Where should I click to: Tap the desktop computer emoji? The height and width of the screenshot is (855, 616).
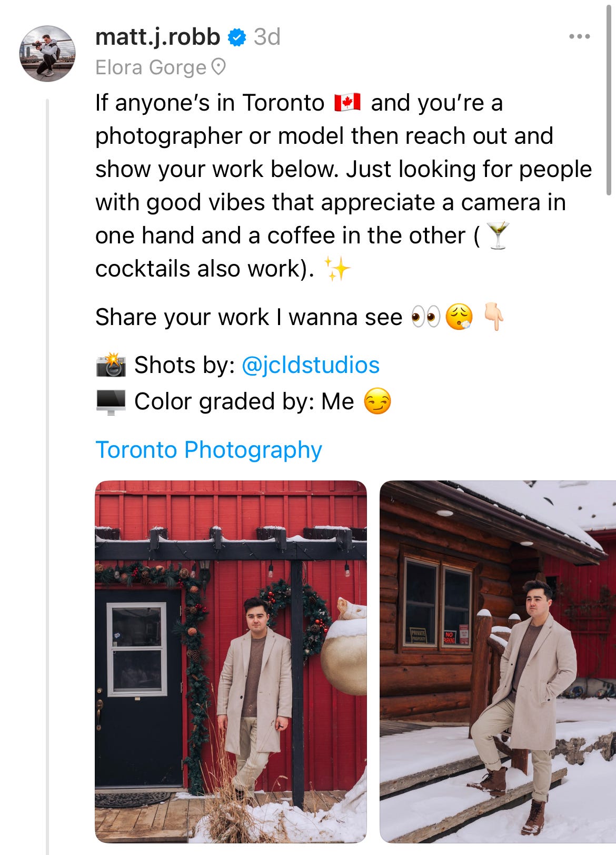point(111,402)
